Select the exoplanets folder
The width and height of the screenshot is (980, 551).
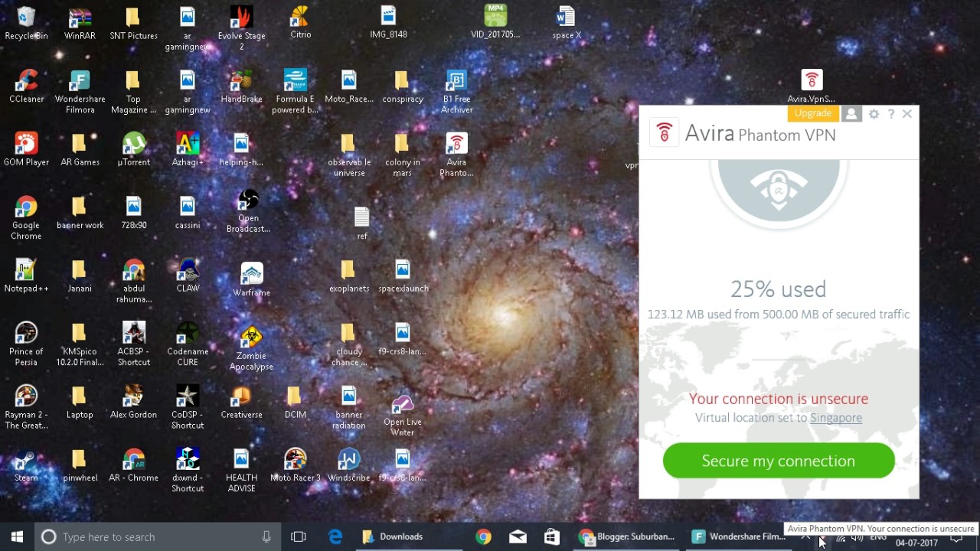348,275
